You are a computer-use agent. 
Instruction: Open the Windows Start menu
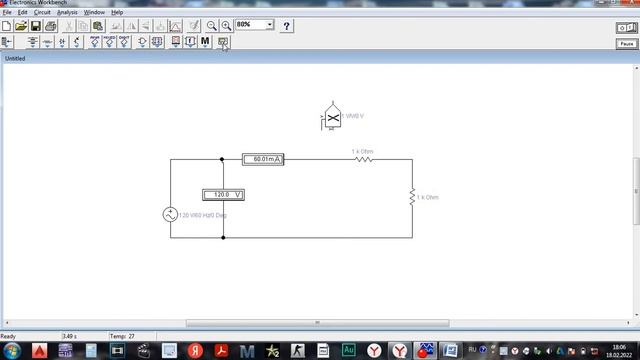click(12, 351)
